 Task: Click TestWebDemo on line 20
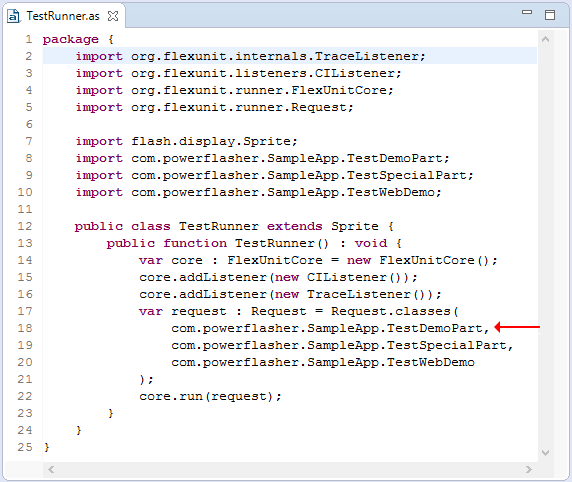coord(430,362)
